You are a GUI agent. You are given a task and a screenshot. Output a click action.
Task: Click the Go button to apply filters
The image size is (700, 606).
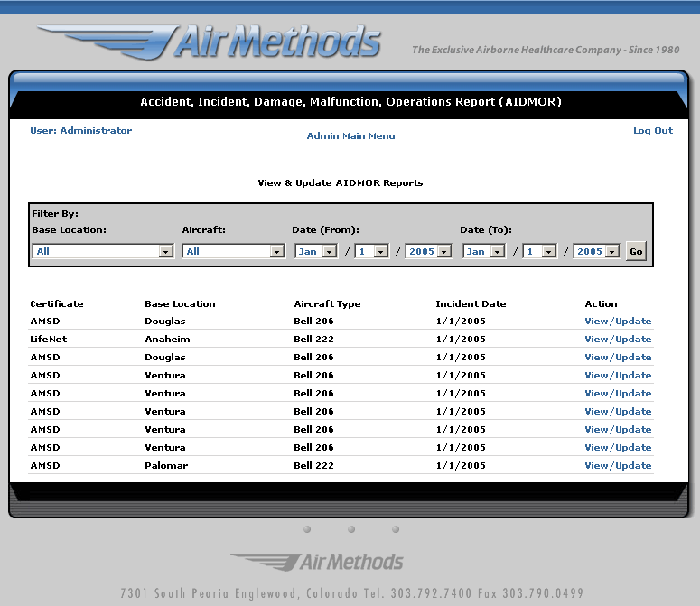click(636, 251)
